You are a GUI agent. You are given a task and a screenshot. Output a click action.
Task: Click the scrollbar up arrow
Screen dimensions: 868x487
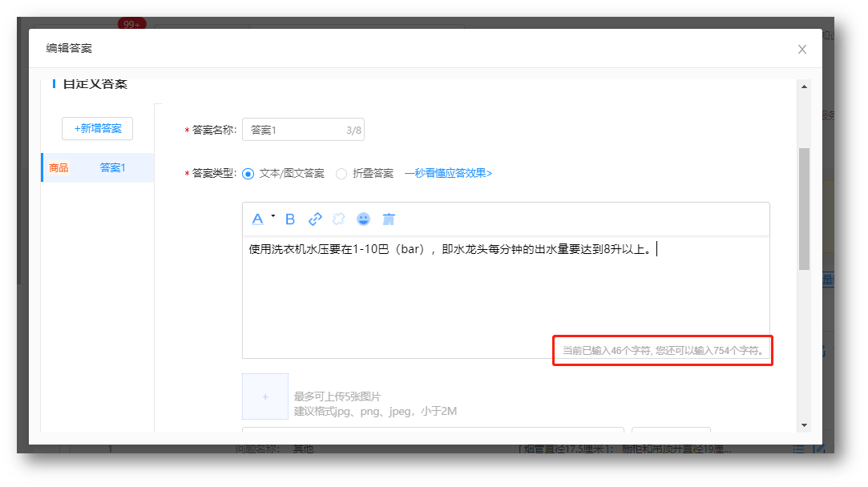coord(805,87)
